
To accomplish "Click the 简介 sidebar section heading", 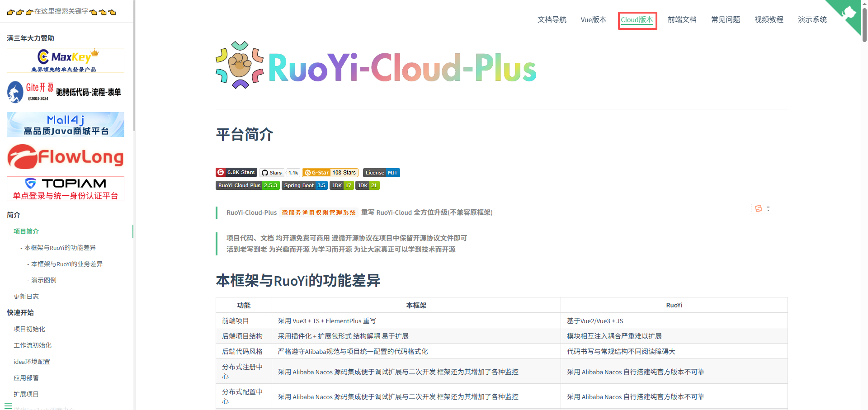I will coord(14,215).
